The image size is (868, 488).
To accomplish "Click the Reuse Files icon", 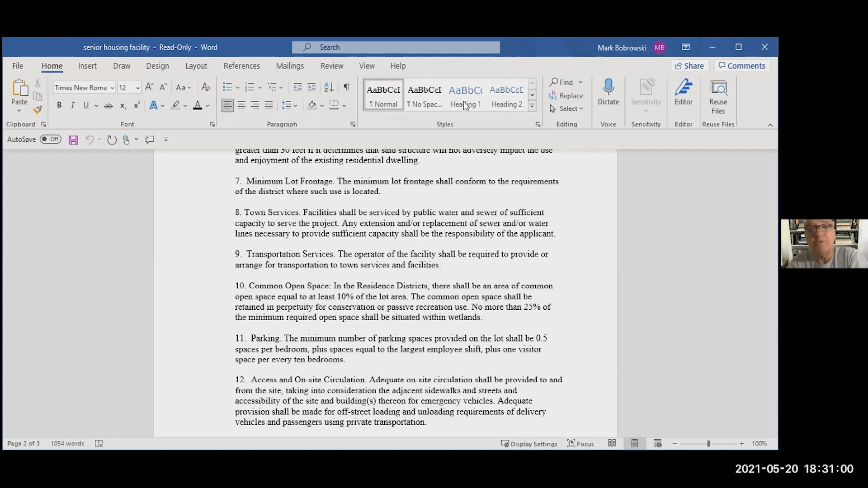I will click(718, 88).
